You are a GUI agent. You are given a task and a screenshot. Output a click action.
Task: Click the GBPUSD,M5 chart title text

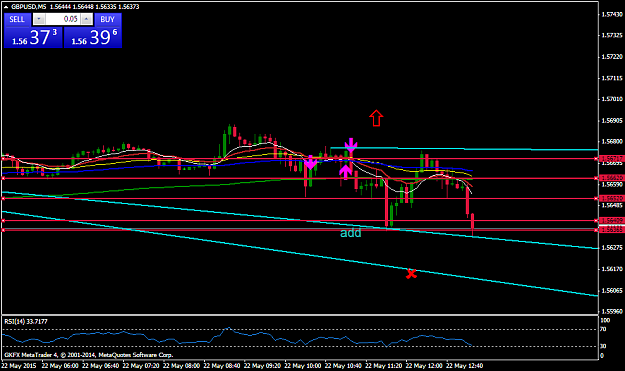click(x=29, y=7)
